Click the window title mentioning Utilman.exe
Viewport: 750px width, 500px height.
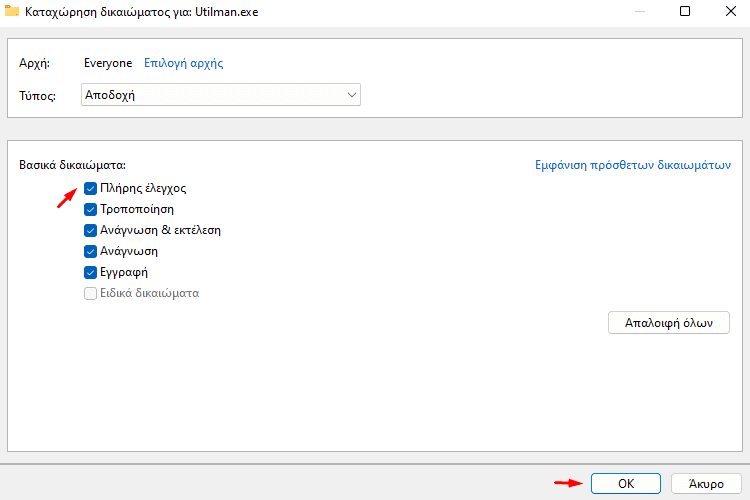pos(142,12)
